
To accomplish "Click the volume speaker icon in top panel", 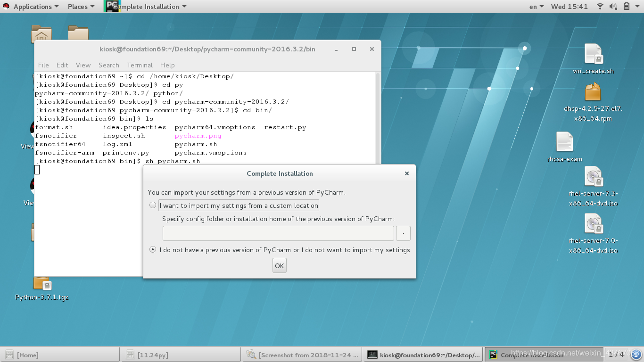I will click(x=613, y=7).
